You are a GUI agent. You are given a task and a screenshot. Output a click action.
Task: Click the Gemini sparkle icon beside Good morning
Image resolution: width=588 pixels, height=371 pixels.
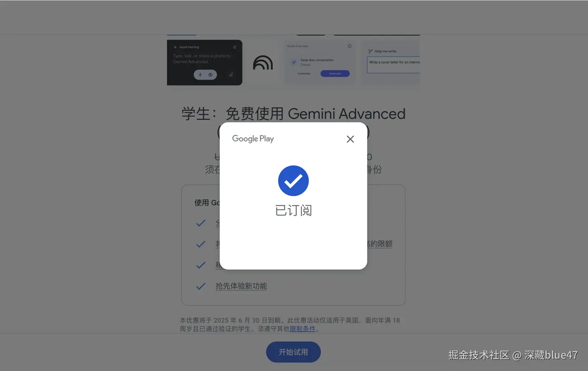(x=175, y=47)
